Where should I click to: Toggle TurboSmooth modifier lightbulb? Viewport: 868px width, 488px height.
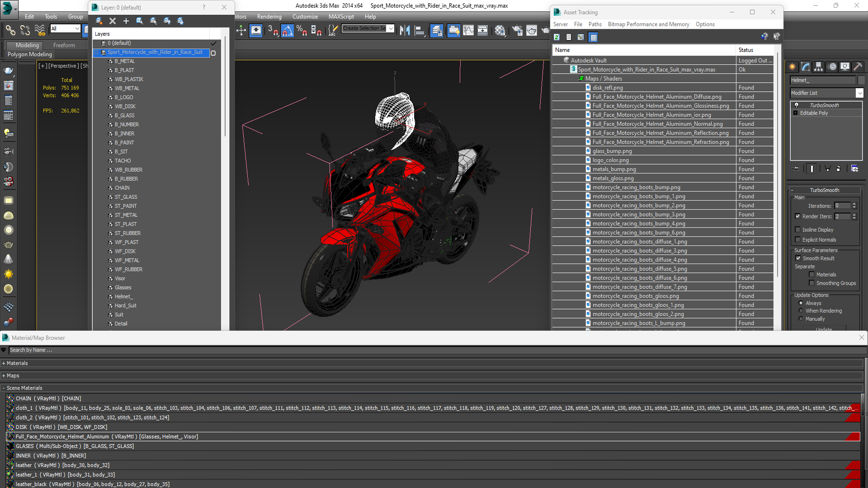pos(797,105)
